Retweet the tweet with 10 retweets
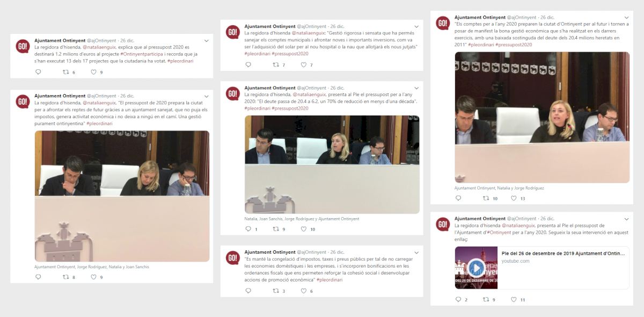The height and width of the screenshot is (317, 644). click(487, 198)
